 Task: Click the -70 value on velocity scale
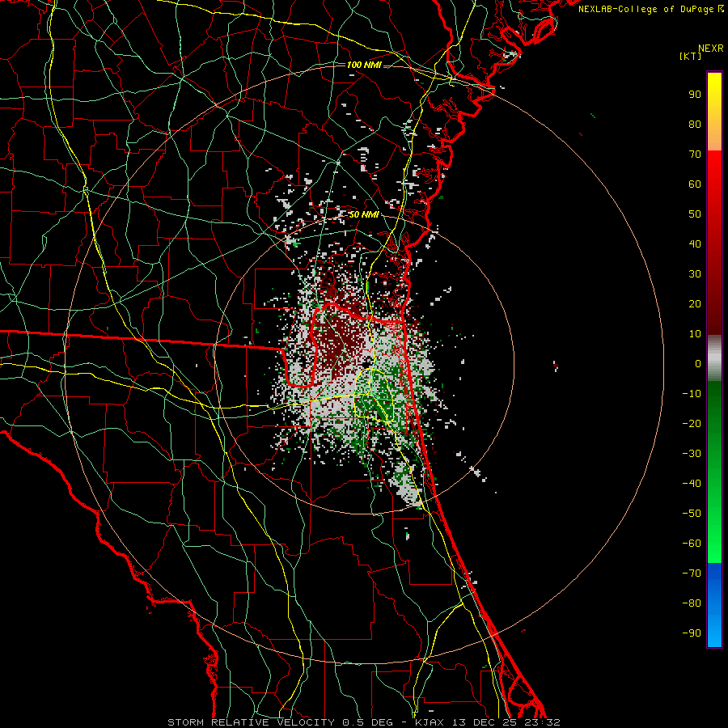tap(692, 574)
